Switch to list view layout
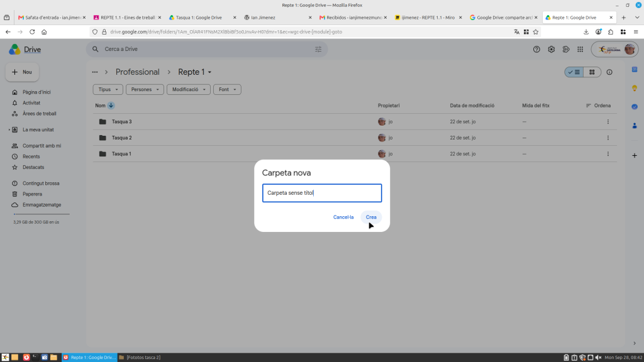Viewport: 644px width, 362px height. click(x=574, y=72)
